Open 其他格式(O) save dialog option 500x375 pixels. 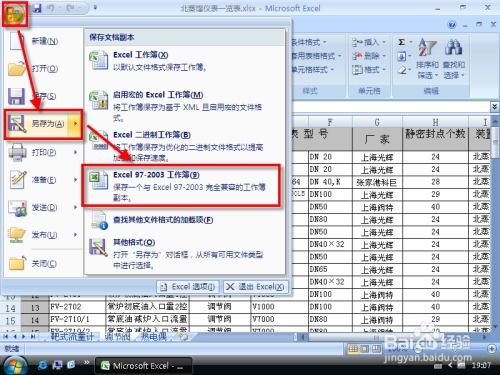pos(185,253)
